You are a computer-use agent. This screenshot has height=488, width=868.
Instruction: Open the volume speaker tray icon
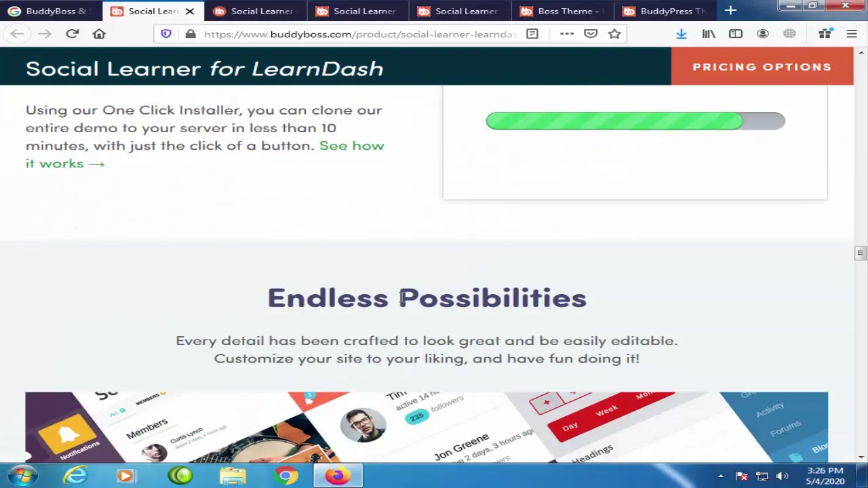[x=782, y=476]
